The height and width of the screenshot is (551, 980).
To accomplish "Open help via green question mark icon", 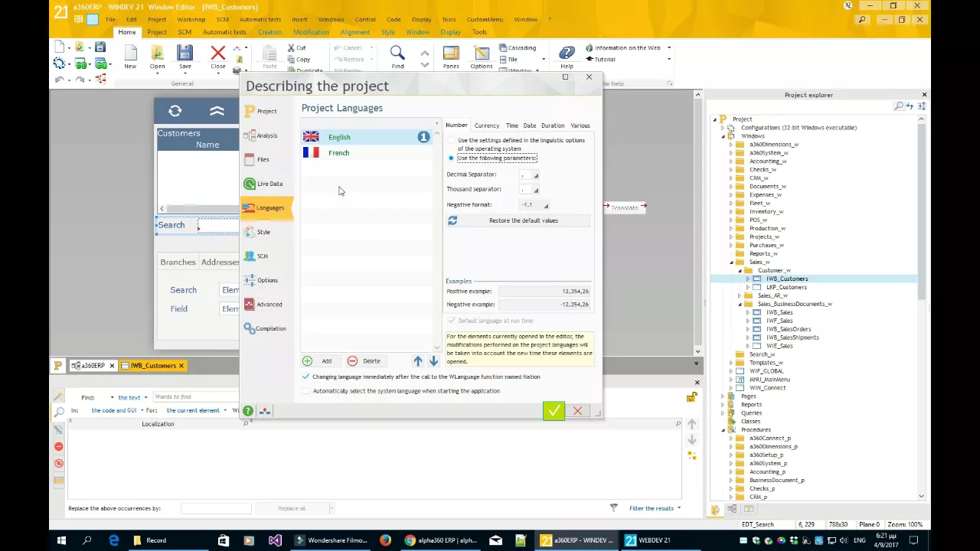I will tap(248, 411).
